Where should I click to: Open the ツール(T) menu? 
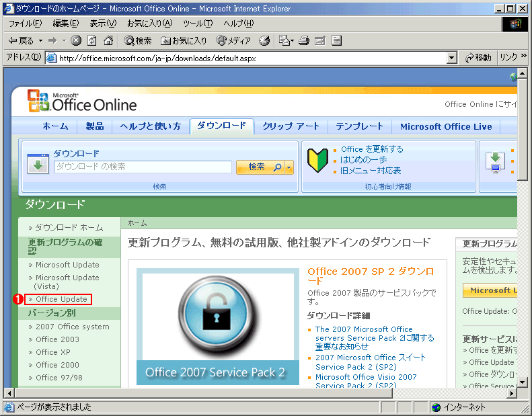pos(198,24)
